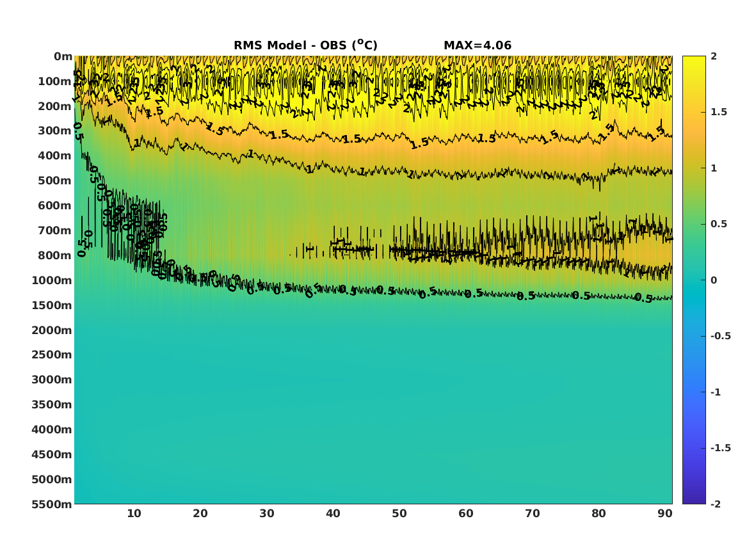The image size is (747, 560).
Task: Click colorbar tick label '1.5'
Action: click(719, 112)
